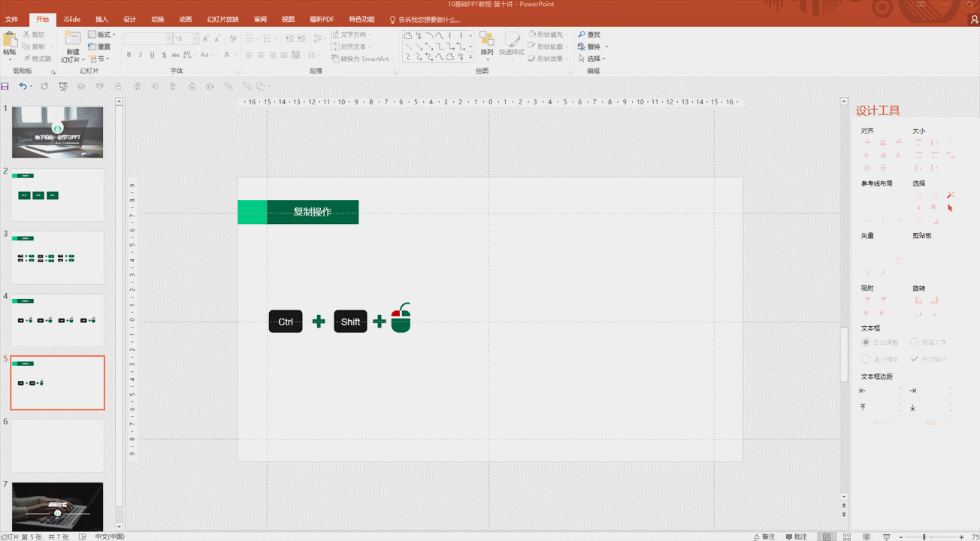980x541 pixels.
Task: Toggle italic formatting (I)
Action: pos(141,55)
